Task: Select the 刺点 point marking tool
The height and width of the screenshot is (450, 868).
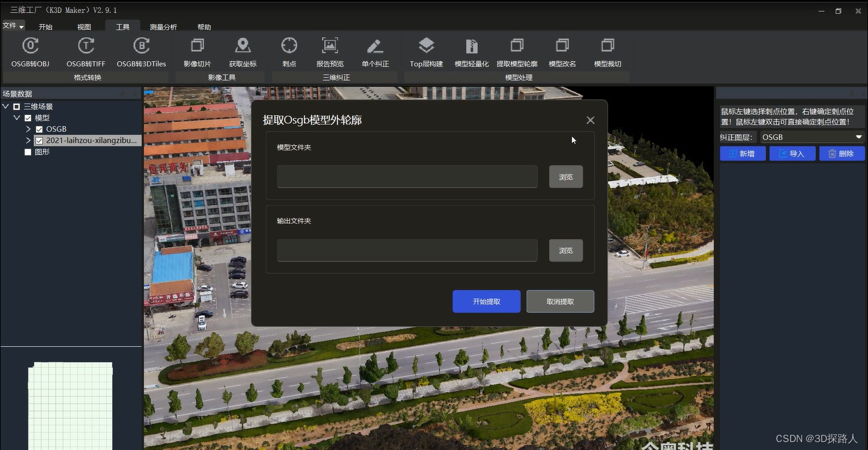Action: tap(289, 52)
